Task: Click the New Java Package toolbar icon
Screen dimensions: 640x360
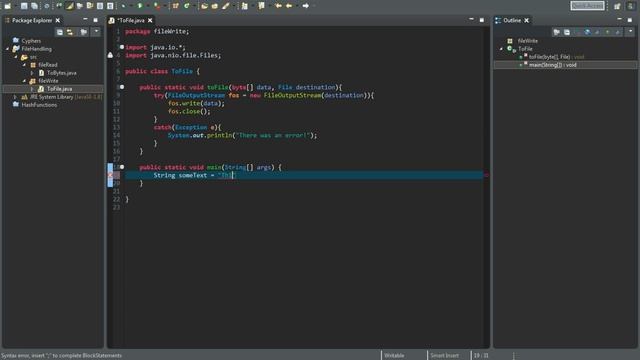Action: pyautogui.click(x=176, y=6)
